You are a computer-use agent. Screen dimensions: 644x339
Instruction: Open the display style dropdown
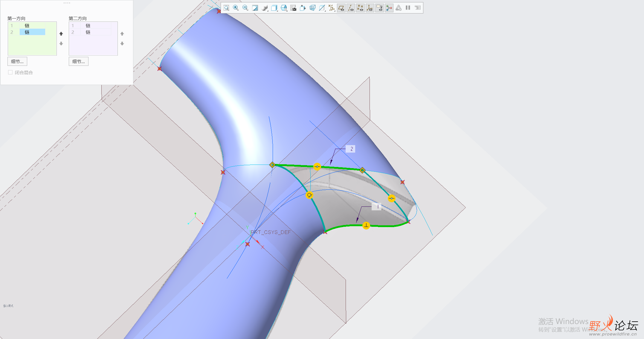click(265, 8)
